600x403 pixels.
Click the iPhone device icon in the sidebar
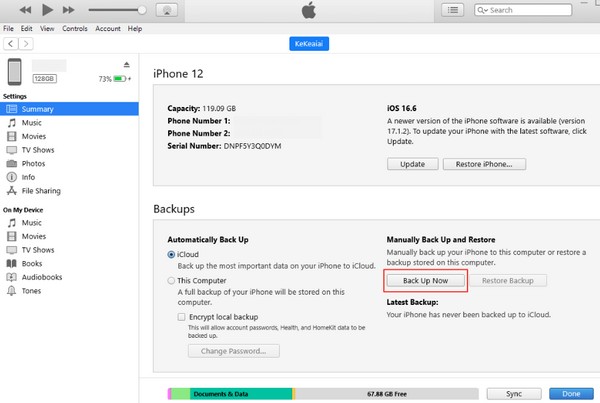point(15,72)
